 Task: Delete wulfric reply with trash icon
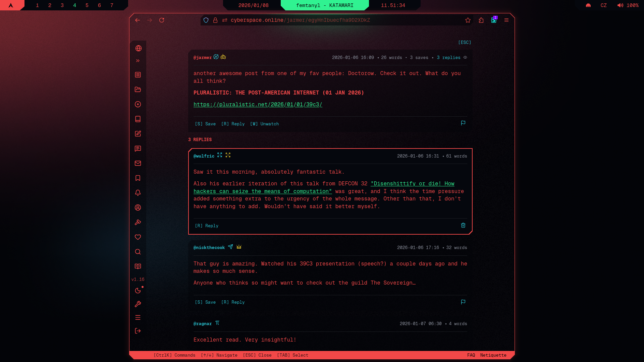(463, 225)
